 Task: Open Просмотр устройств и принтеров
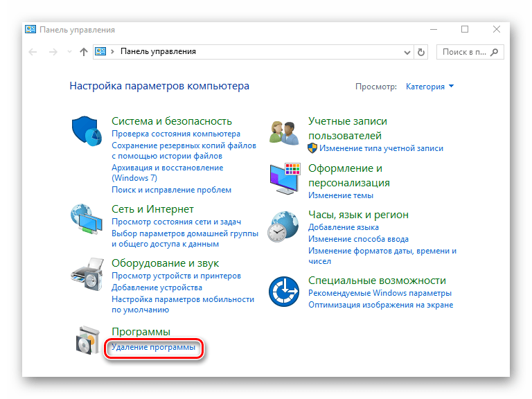(x=176, y=276)
